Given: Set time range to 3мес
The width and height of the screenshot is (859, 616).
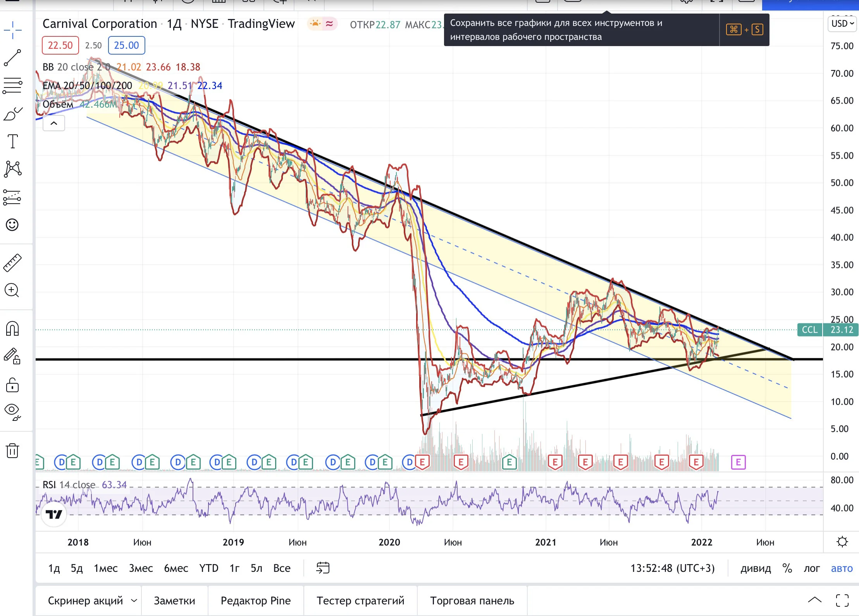Looking at the screenshot, I should click(141, 568).
